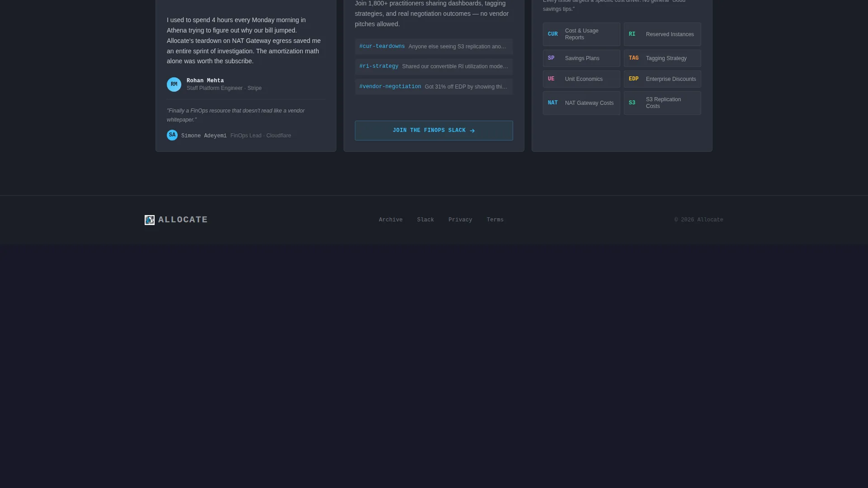Click Staff Platform Engineer · Stripe text
This screenshot has height=488, width=868.
(x=224, y=88)
